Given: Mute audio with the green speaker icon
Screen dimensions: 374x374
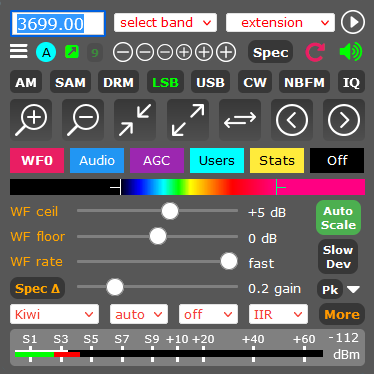Looking at the screenshot, I should [x=351, y=52].
